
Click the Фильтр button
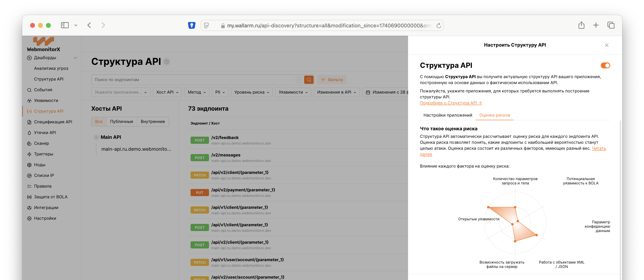332,80
